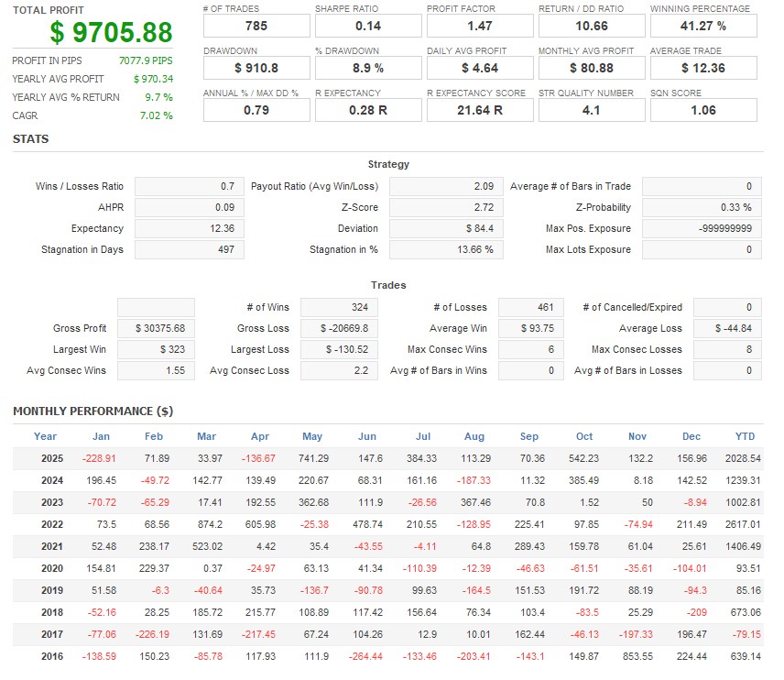
Task: Click the Return / DD Ratio value box
Action: 592,26
